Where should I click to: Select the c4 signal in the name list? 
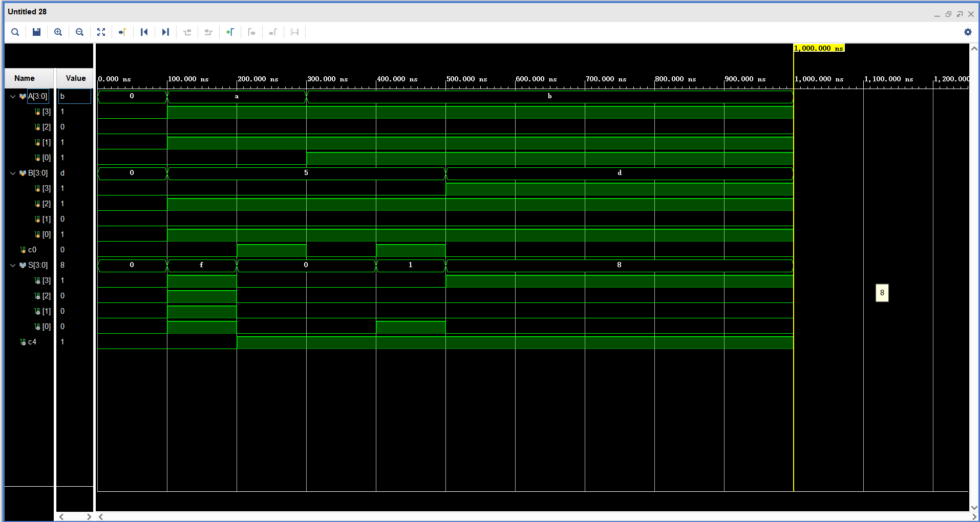[x=32, y=341]
